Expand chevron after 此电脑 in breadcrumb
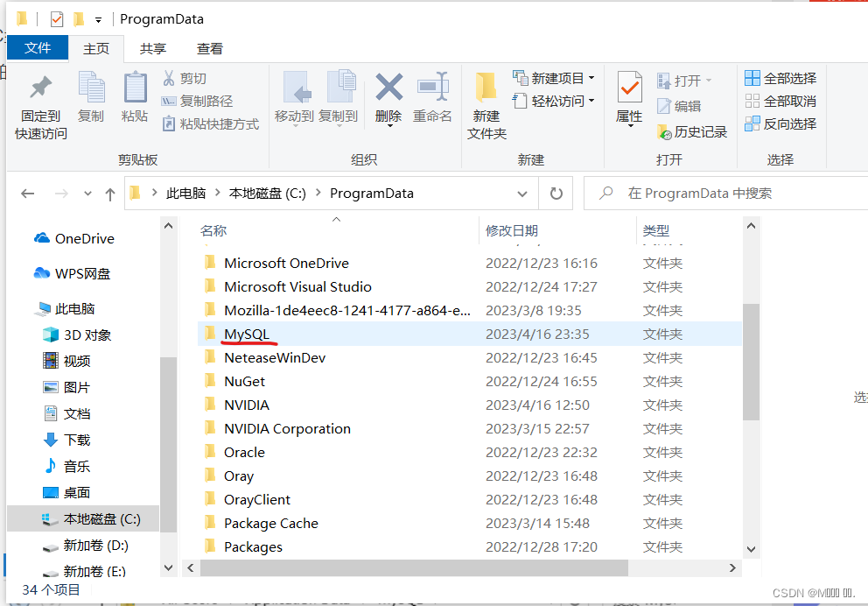Screen dimensions: 868x606 [218, 193]
